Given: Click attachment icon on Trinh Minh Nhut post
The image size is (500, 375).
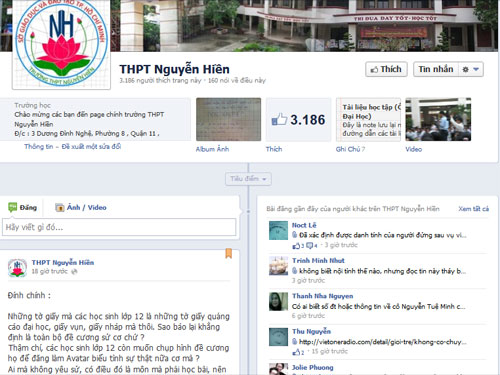Looking at the screenshot, I should (294, 271).
